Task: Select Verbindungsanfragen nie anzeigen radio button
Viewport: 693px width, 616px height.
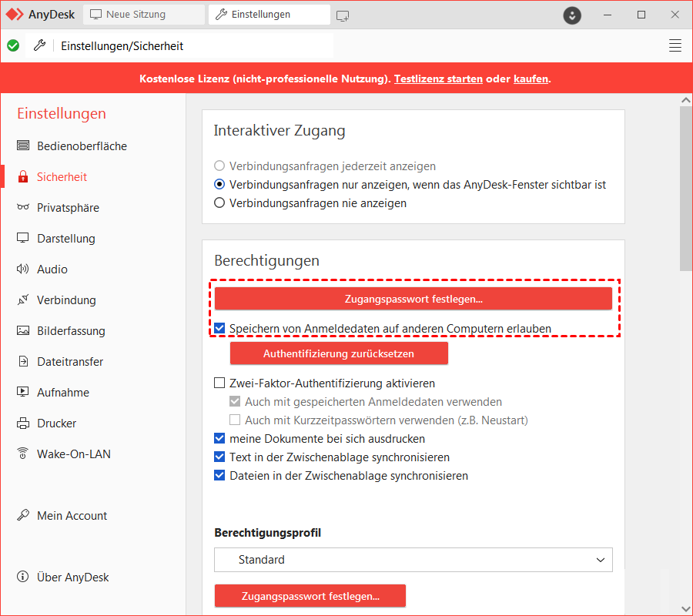Action: [x=219, y=203]
